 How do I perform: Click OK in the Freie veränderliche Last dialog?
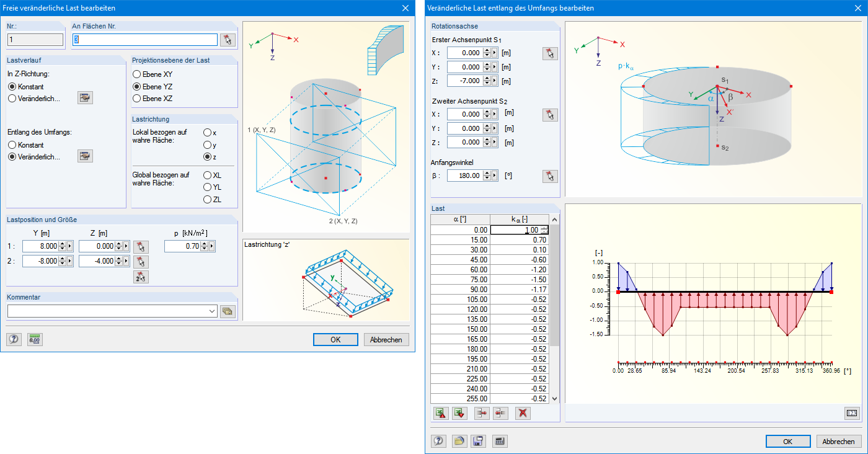pyautogui.click(x=335, y=339)
